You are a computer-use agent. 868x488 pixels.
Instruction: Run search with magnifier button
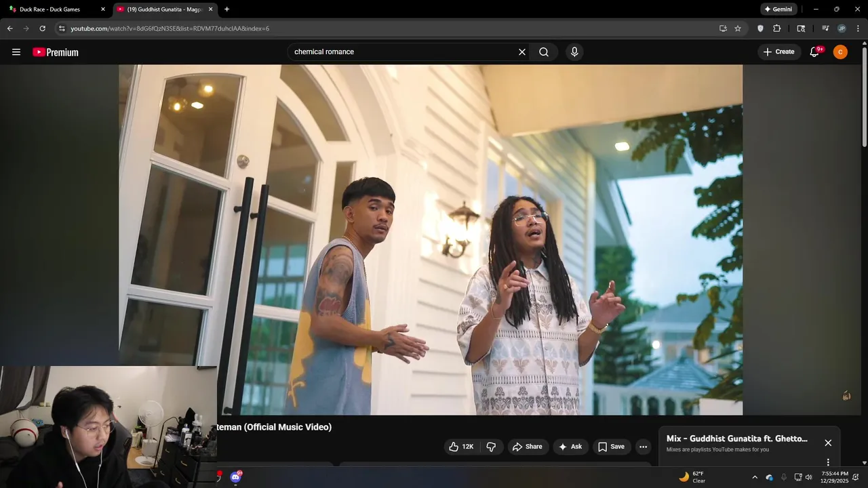coord(544,52)
